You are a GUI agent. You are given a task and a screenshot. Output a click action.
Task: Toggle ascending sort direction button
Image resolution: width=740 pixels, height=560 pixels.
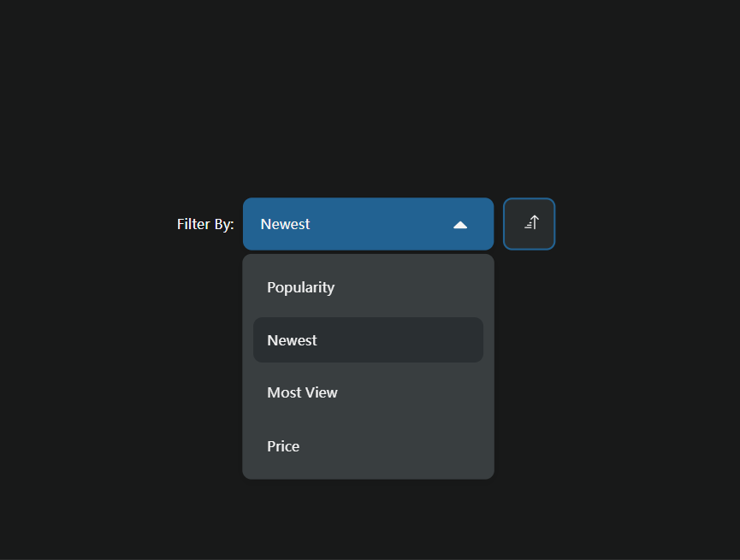click(530, 224)
